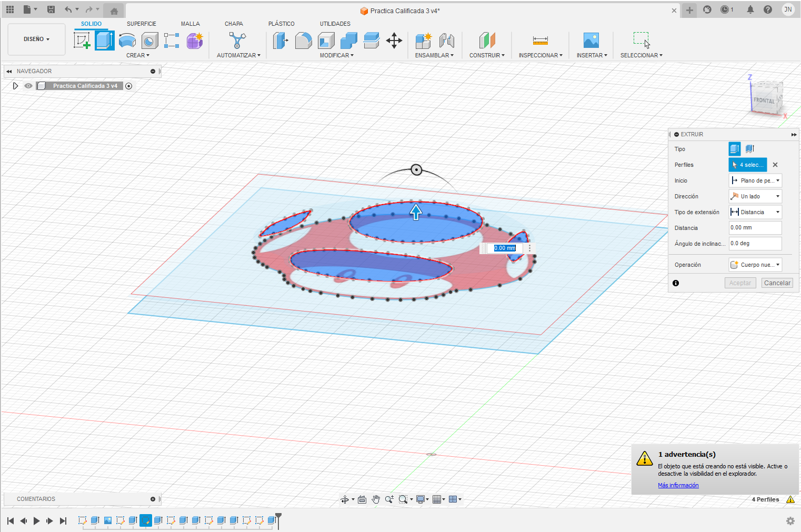The width and height of the screenshot is (801, 532).
Task: Switch to the PLÁSTICO tab
Action: click(x=282, y=24)
